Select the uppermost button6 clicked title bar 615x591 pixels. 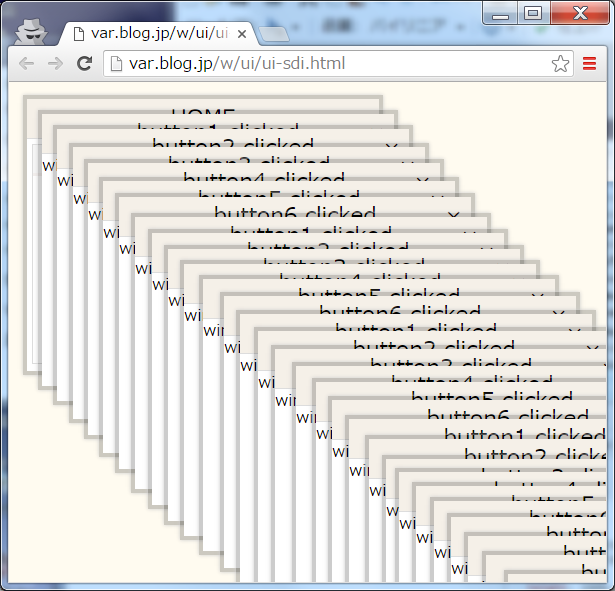295,206
